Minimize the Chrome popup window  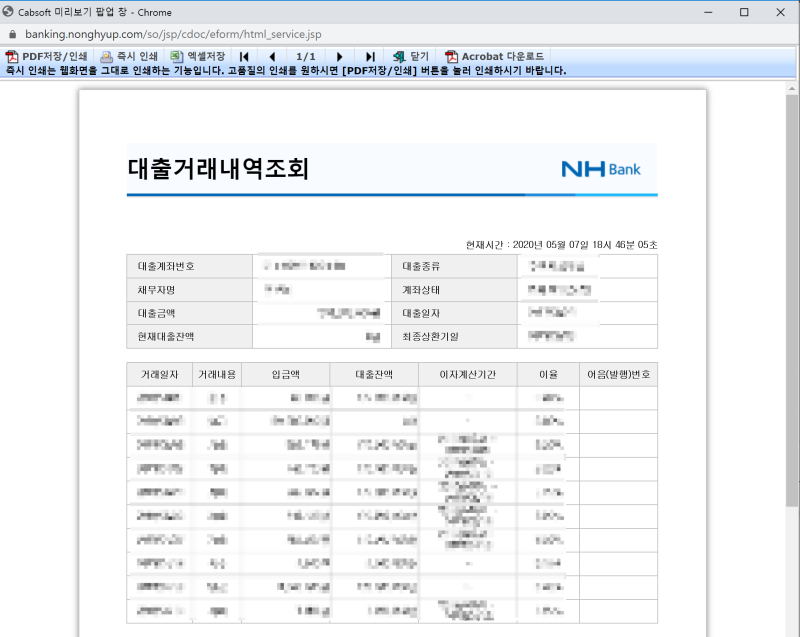pos(708,12)
